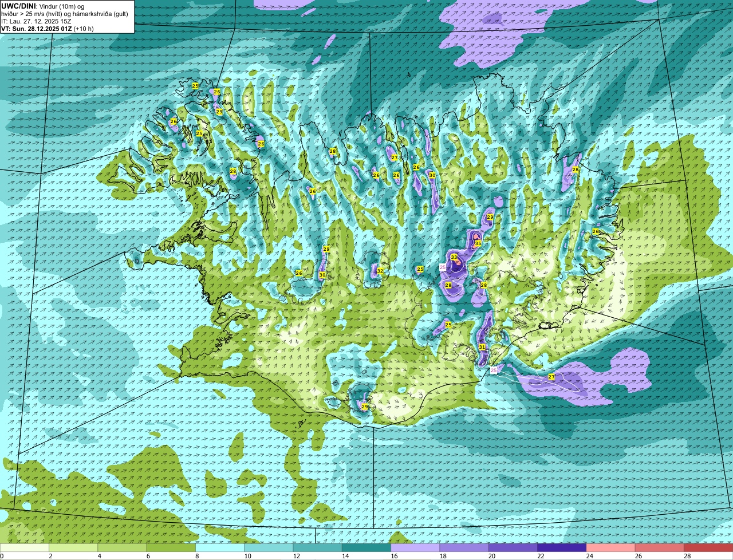Viewport: 733px width, 560px height.
Task: Pick the above 28 m/s red legend swatch
Action: [x=708, y=547]
